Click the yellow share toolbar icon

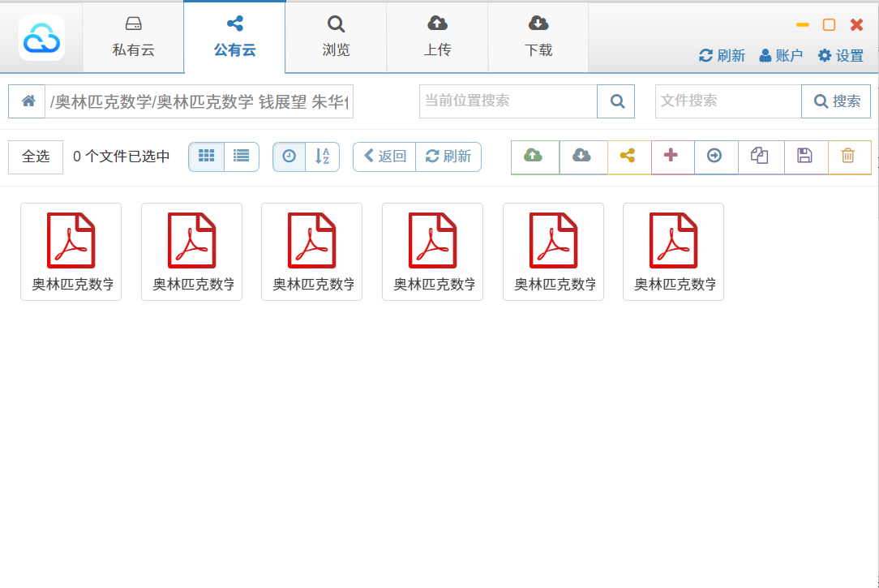tap(628, 157)
